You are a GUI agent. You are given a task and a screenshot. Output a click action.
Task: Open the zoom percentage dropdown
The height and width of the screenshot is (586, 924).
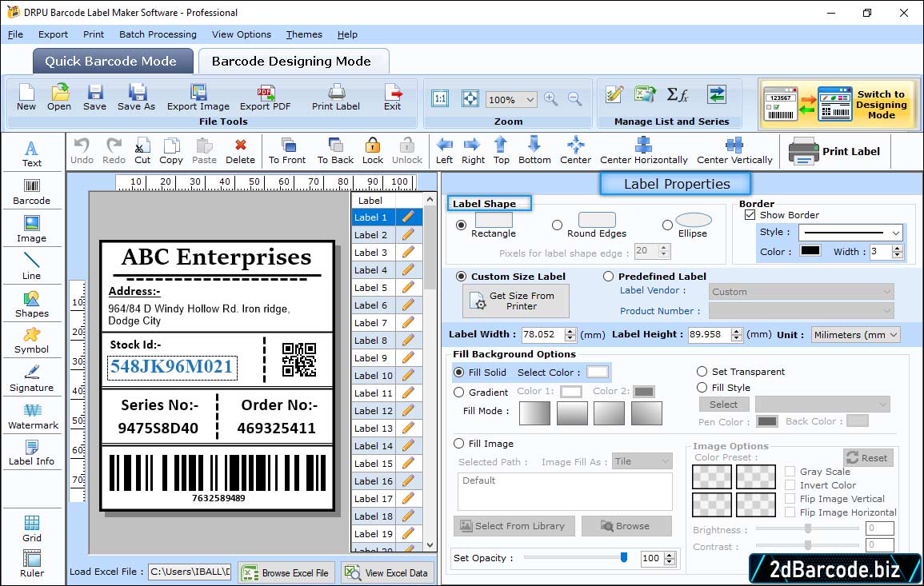[x=530, y=99]
